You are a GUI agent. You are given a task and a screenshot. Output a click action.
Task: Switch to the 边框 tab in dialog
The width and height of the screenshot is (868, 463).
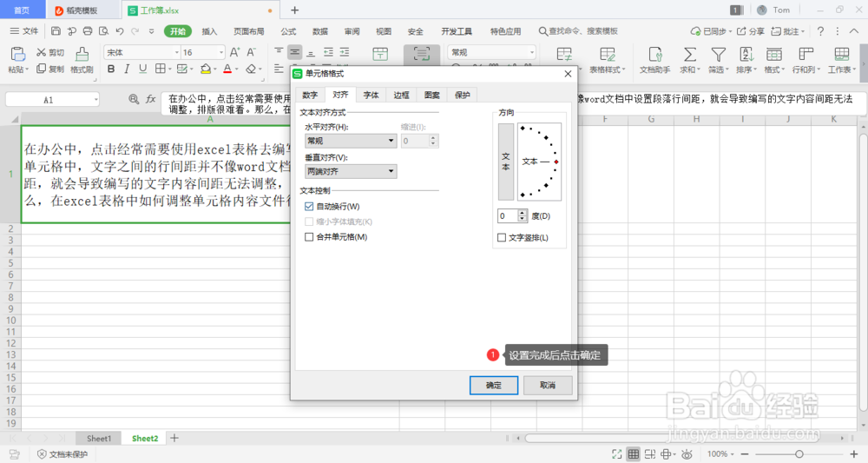click(401, 96)
